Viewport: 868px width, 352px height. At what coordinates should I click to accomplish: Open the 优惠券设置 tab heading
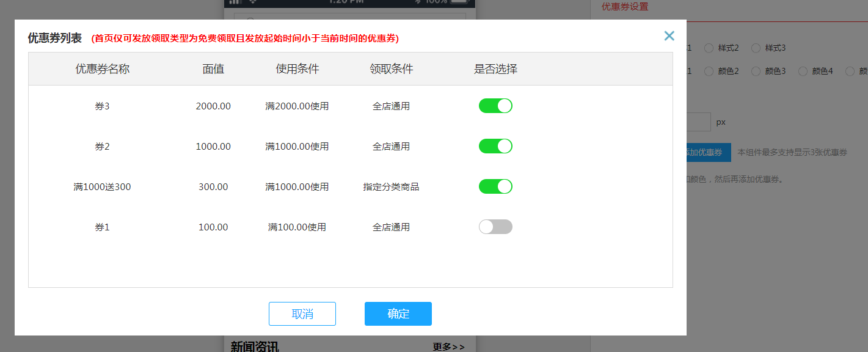(x=625, y=7)
